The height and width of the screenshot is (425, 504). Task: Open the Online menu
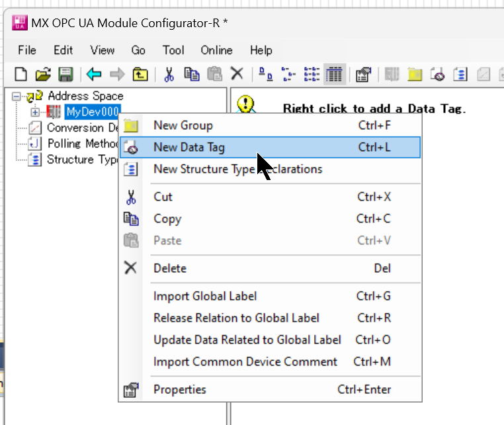(216, 50)
